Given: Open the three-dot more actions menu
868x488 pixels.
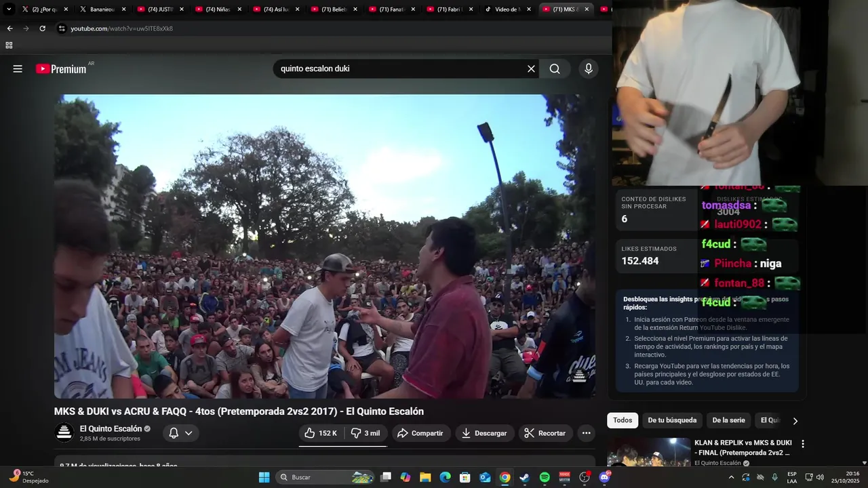Looking at the screenshot, I should pos(587,433).
